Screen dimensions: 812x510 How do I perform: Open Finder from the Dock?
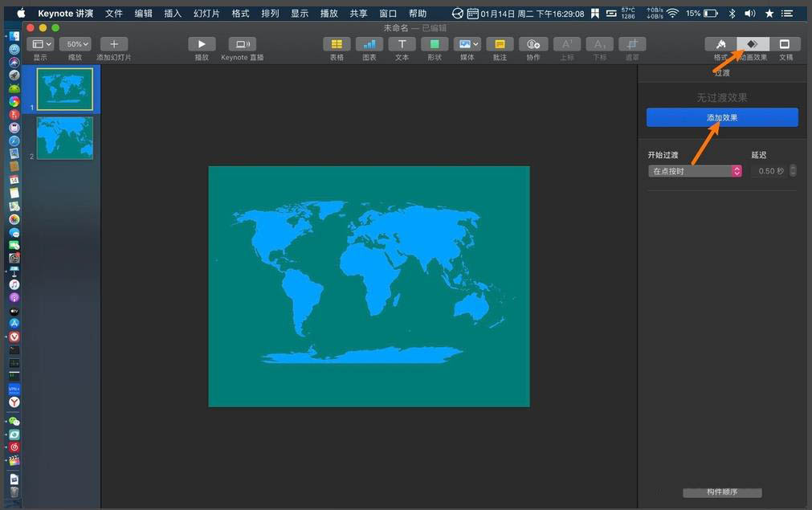[14, 36]
